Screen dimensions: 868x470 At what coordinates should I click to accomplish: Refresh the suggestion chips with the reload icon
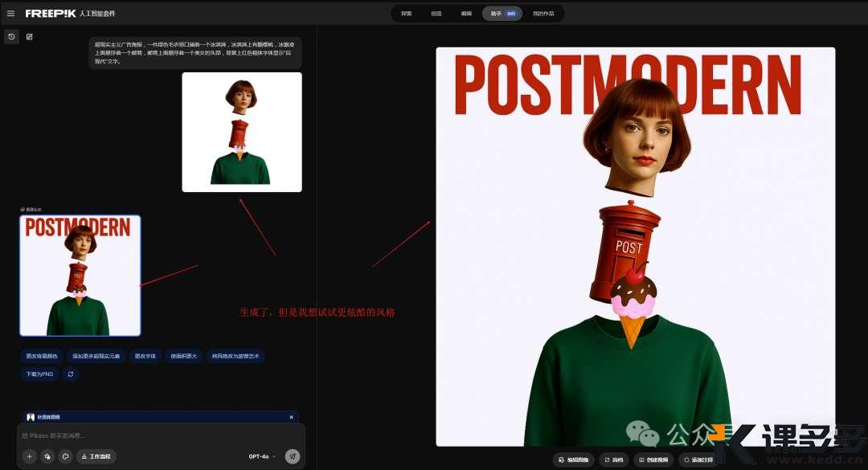click(70, 374)
